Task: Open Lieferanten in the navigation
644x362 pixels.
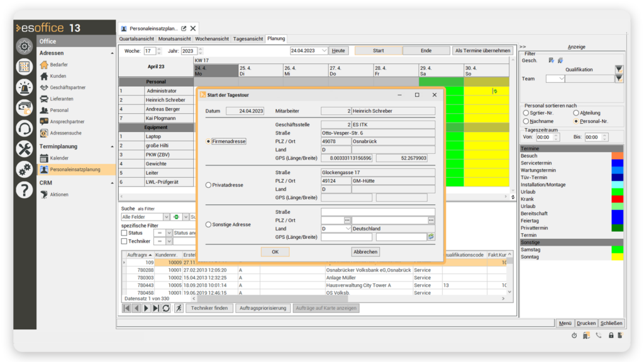Action: (x=62, y=99)
